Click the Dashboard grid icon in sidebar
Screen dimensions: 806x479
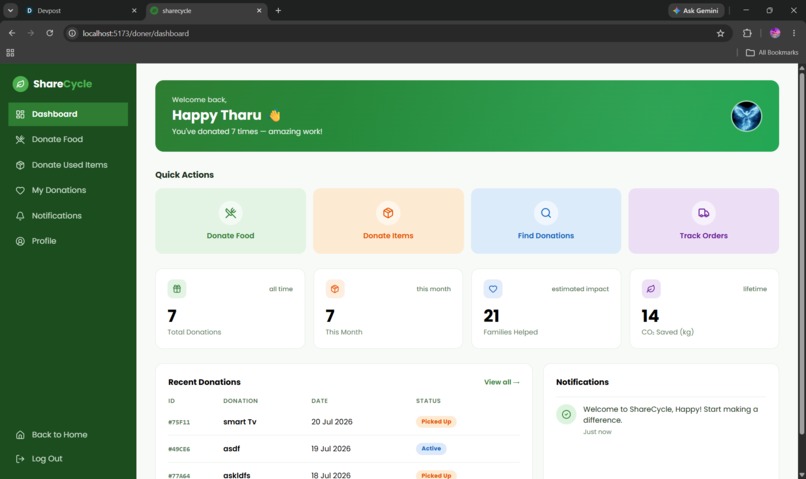point(20,114)
